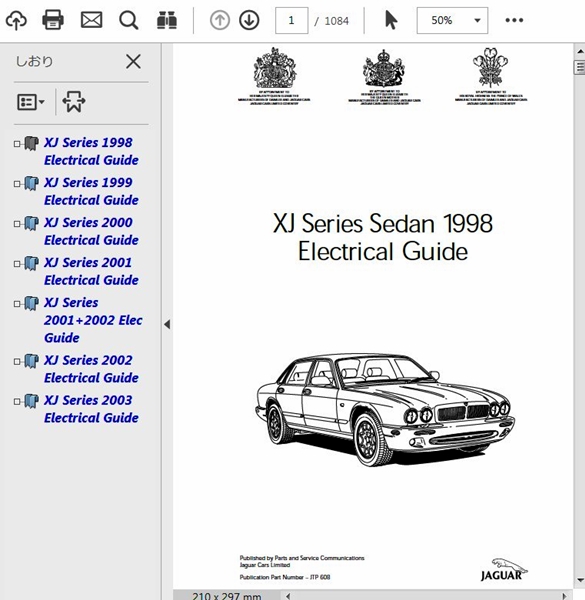The image size is (585, 600).
Task: Click bookmark icon beside XJ Series 2001 Electrical
Action: (x=31, y=264)
